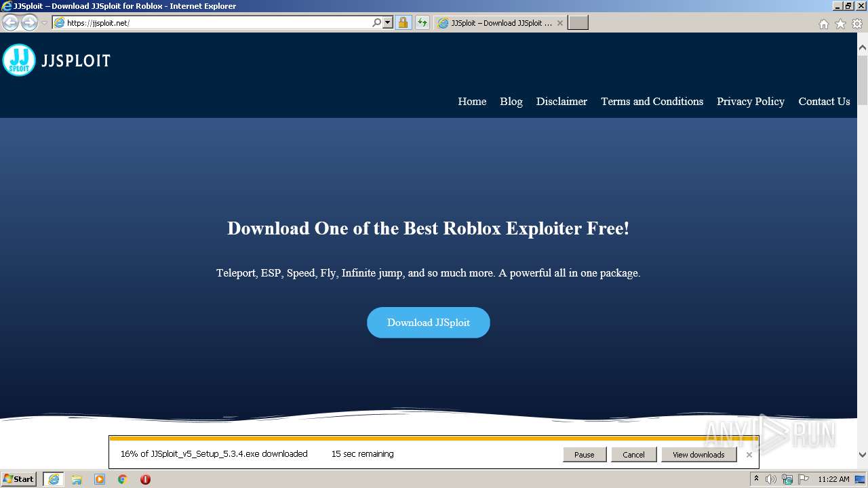Click the View downloads button
Screen dimensions: 868x488
tap(698, 455)
